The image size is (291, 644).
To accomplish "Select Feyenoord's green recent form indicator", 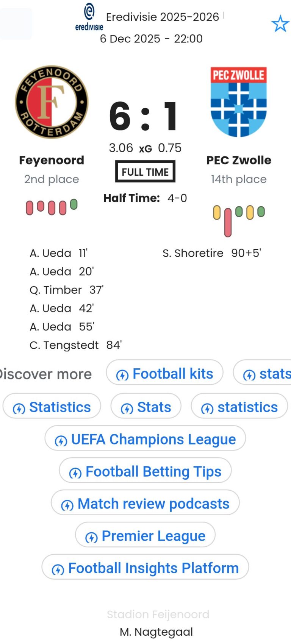I will [x=74, y=204].
